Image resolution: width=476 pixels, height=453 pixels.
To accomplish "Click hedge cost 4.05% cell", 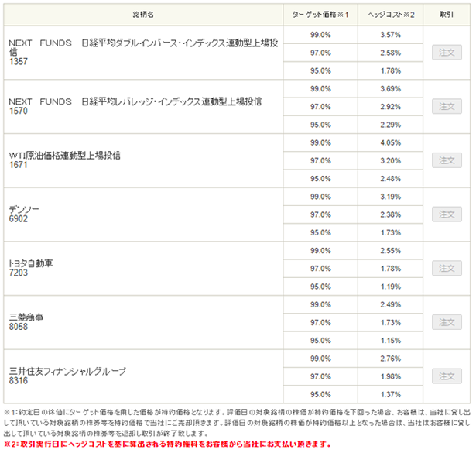I will (x=390, y=142).
